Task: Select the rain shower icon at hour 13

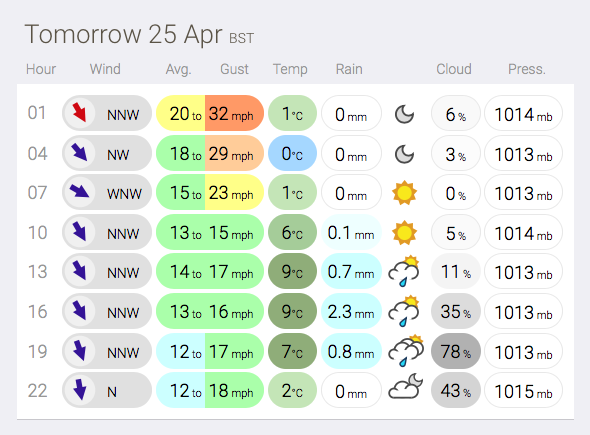Action: tap(404, 271)
